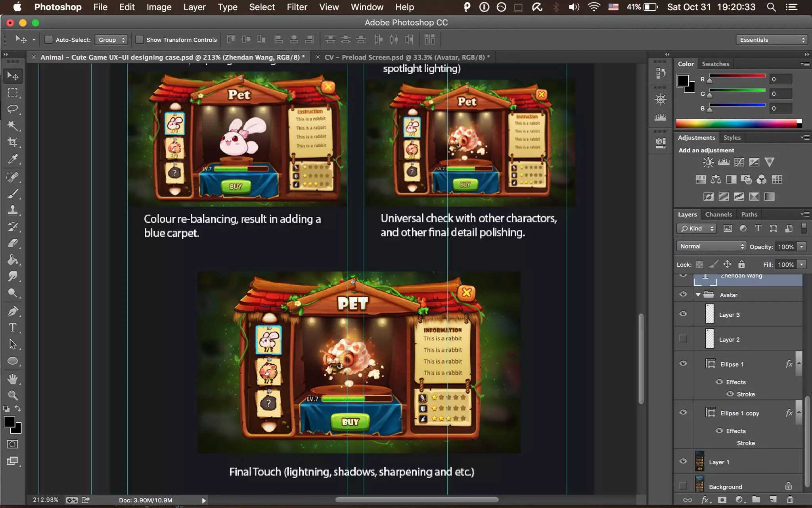Screen dimensions: 812x508
Task: Open layer style fx menu
Action: [x=705, y=500]
